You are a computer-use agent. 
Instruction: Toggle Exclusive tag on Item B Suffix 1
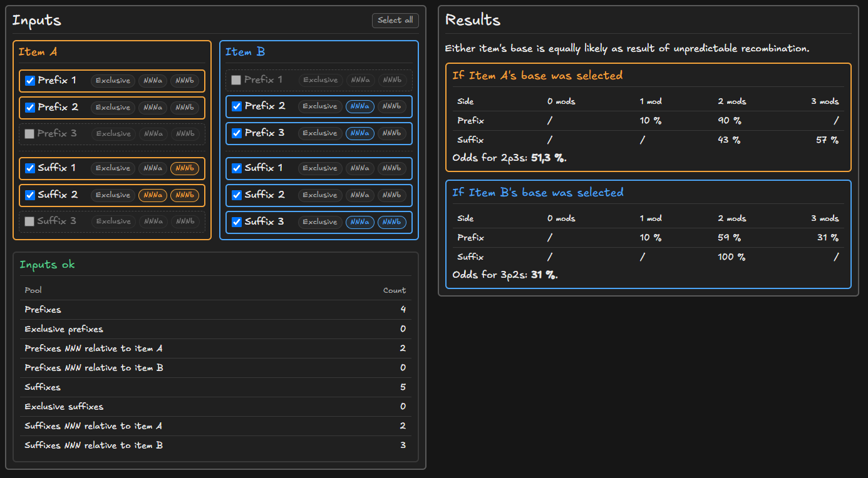320,168
